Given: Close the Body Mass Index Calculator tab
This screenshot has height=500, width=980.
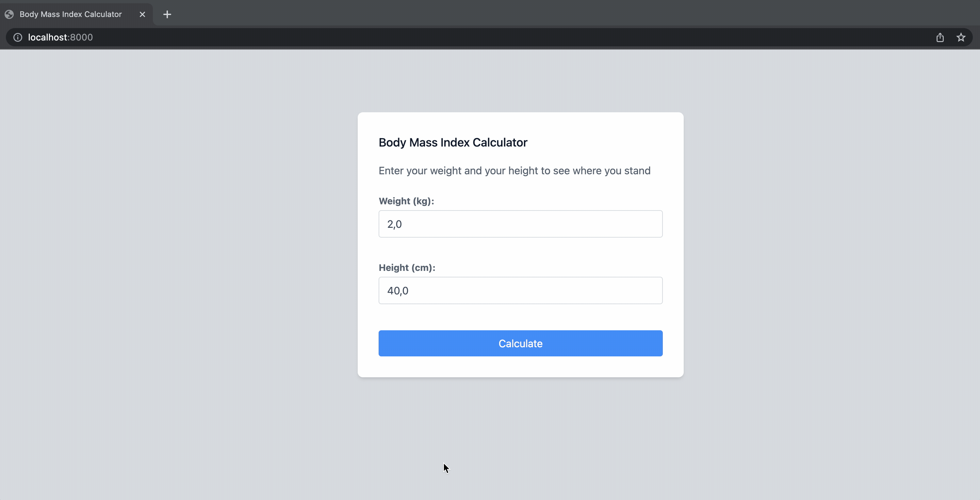Looking at the screenshot, I should tap(142, 14).
